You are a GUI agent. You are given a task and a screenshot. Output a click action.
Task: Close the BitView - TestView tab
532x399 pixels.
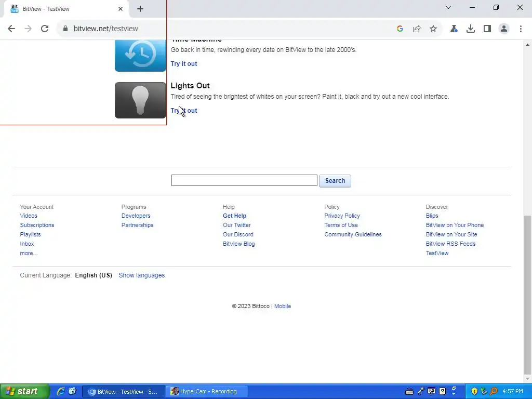pos(121,9)
